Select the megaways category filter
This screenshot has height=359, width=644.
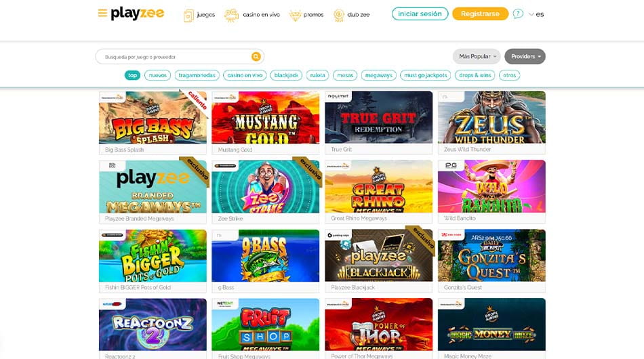click(379, 75)
